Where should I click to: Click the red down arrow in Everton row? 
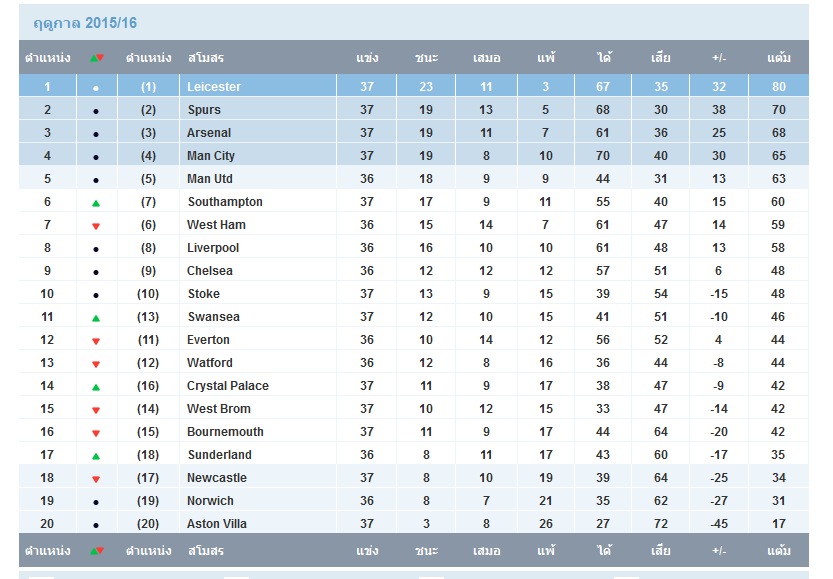(x=96, y=341)
